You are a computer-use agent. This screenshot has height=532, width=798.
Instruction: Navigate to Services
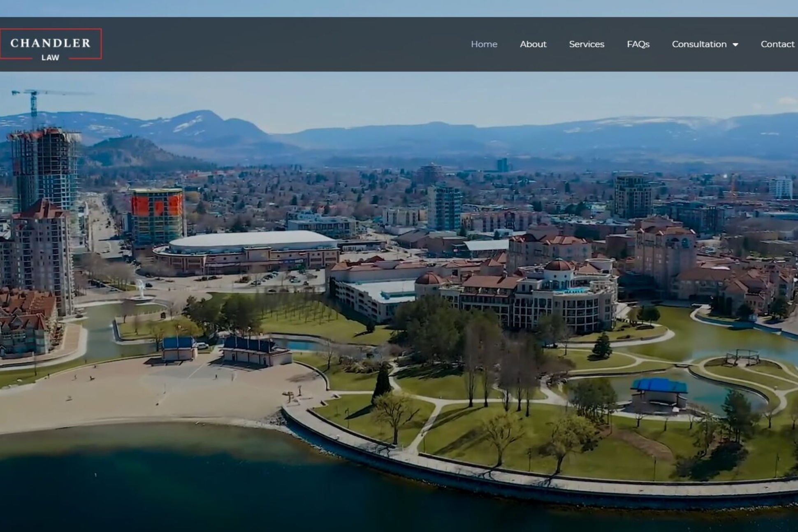586,44
